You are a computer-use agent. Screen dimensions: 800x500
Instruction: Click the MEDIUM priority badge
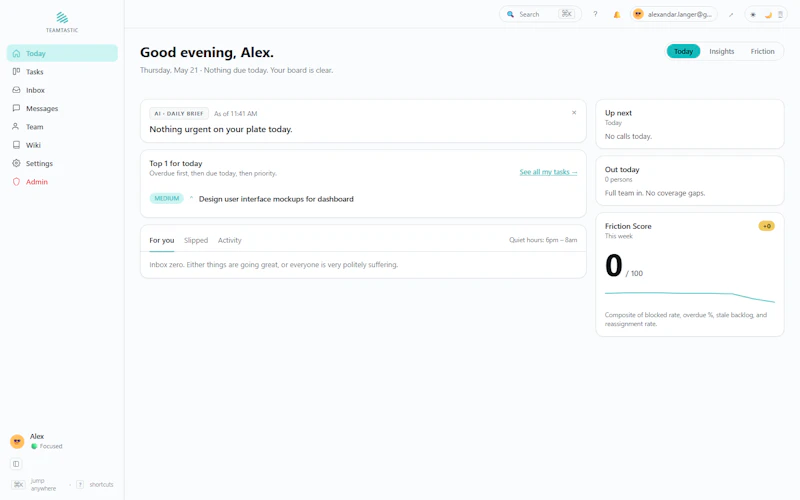tap(166, 198)
